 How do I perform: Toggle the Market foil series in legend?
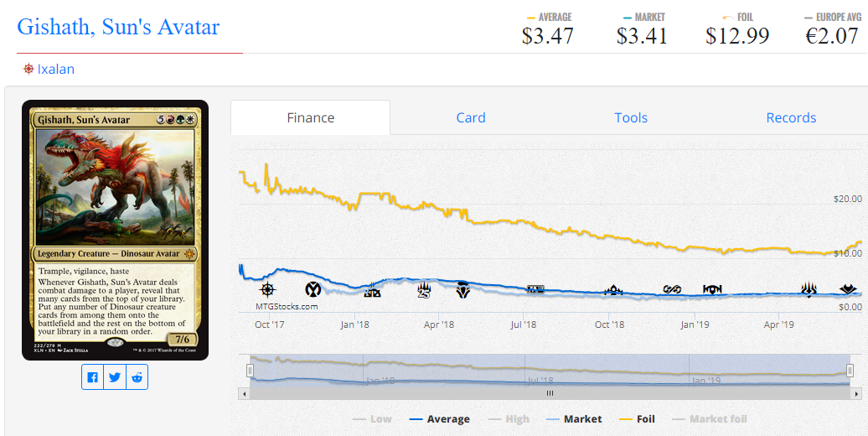click(x=709, y=419)
